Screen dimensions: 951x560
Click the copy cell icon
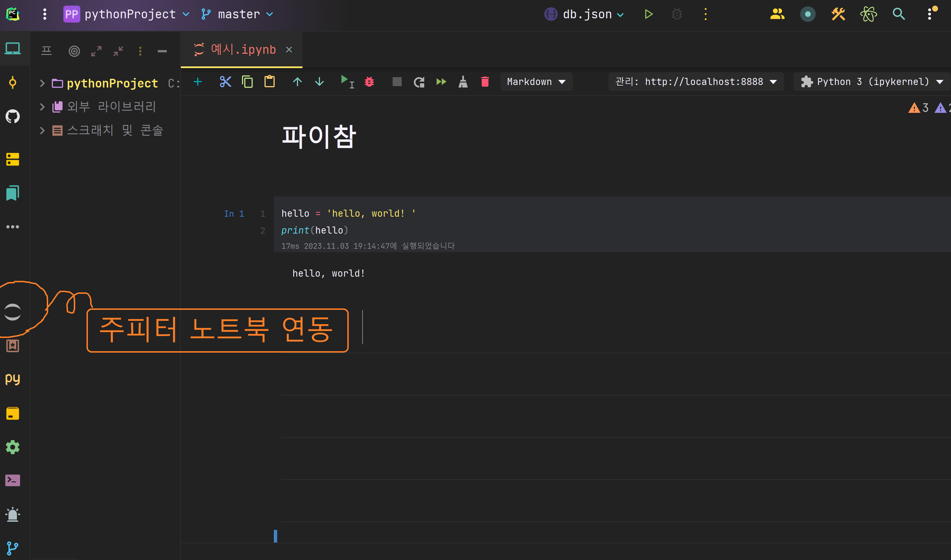247,82
